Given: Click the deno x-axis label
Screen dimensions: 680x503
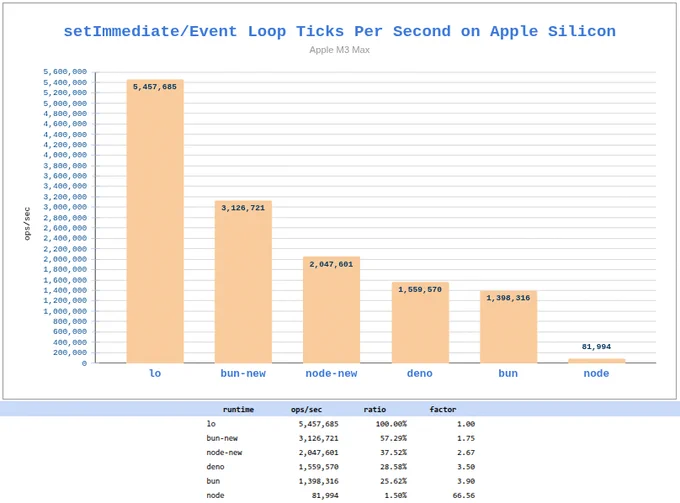Looking at the screenshot, I should pos(420,373).
